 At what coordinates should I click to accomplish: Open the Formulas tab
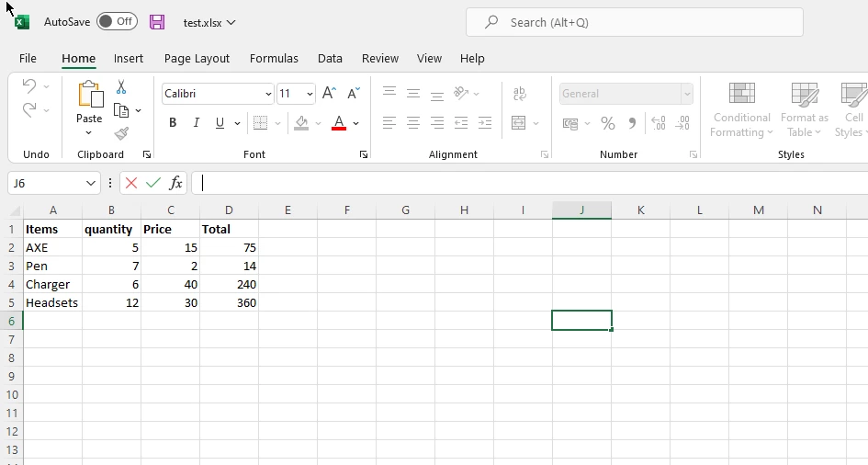click(274, 58)
